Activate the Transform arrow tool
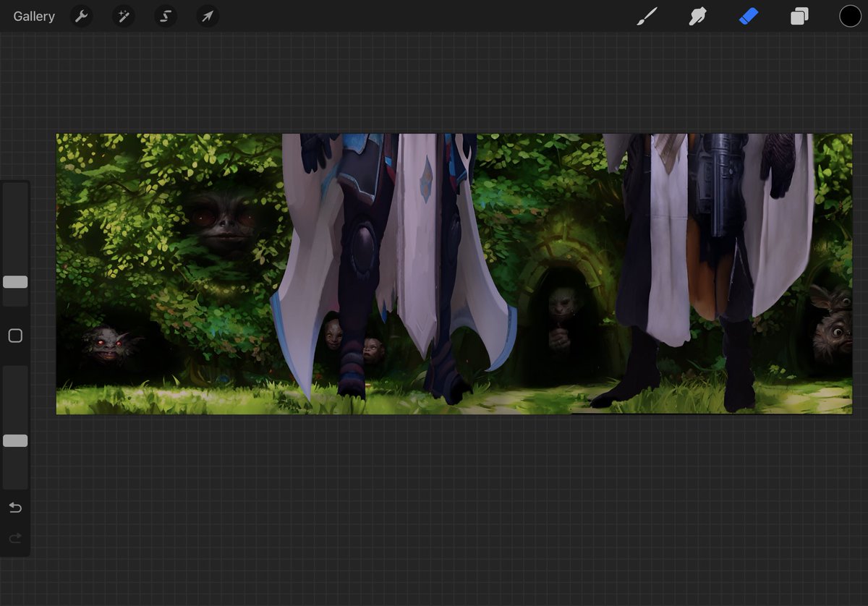The image size is (868, 606). tap(208, 16)
